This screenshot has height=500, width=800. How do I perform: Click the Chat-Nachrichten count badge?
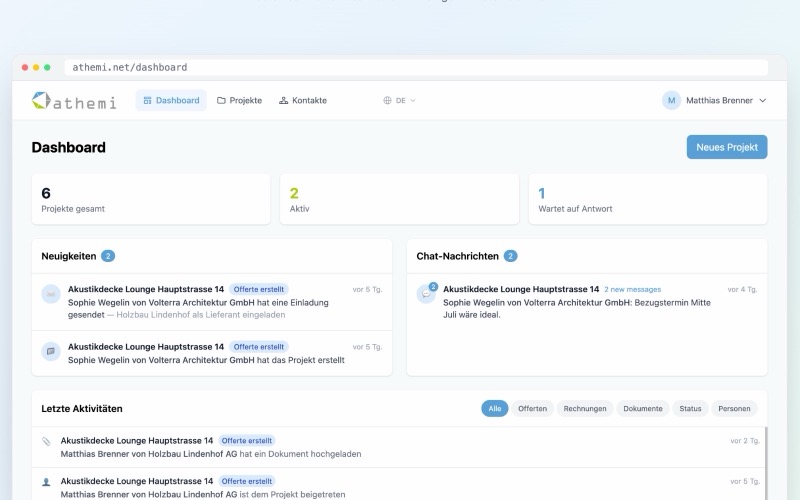coord(510,256)
